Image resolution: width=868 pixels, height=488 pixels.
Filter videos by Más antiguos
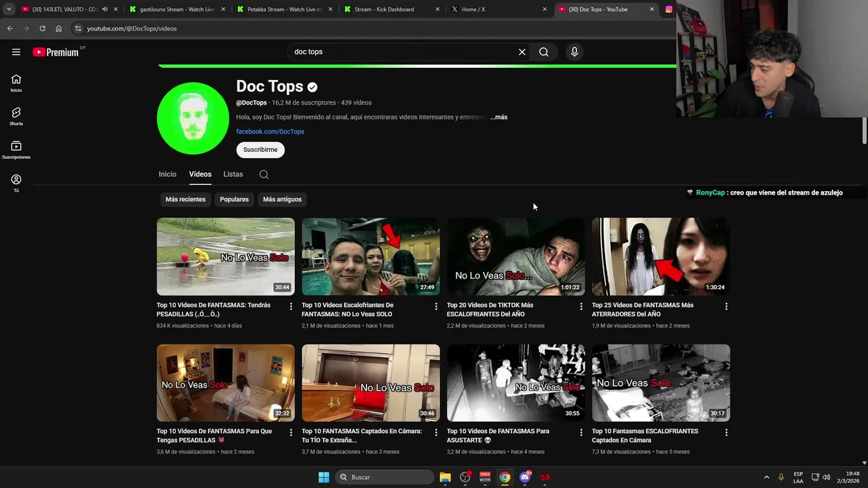click(282, 199)
